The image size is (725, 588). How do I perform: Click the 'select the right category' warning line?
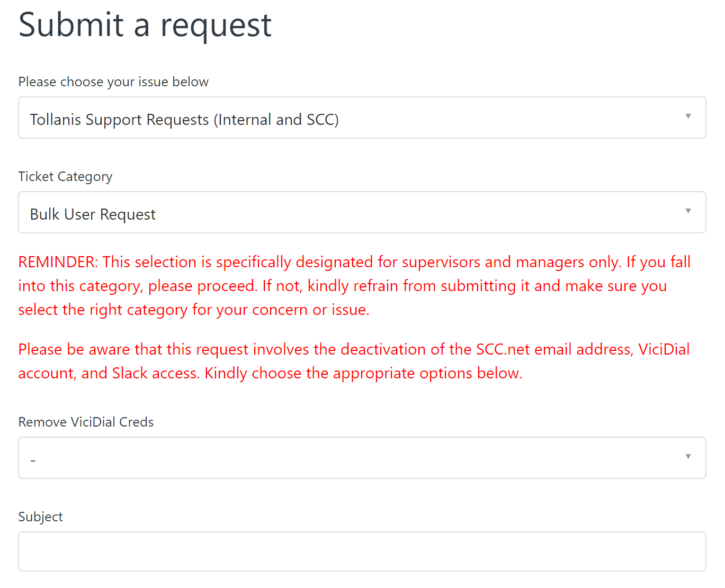194,310
